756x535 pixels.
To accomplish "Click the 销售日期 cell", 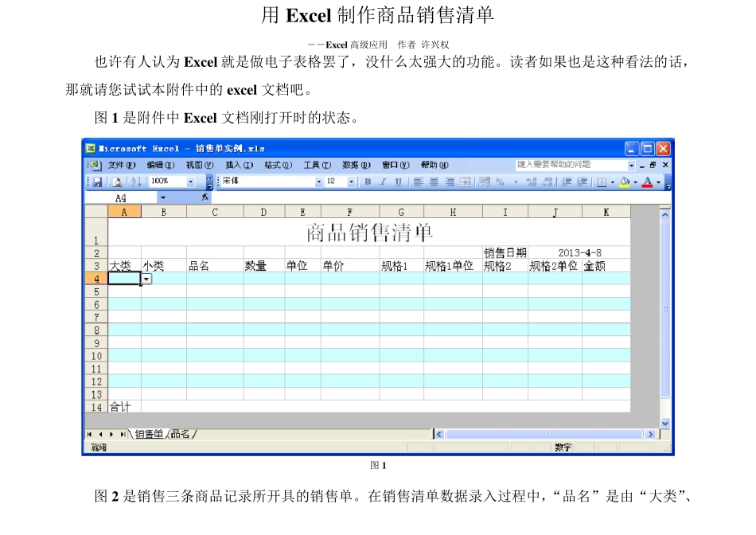I will [505, 253].
